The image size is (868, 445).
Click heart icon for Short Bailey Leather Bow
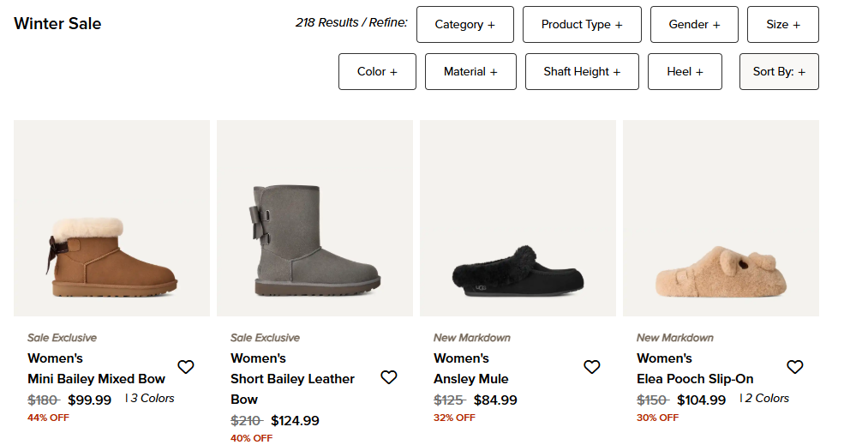pos(389,377)
